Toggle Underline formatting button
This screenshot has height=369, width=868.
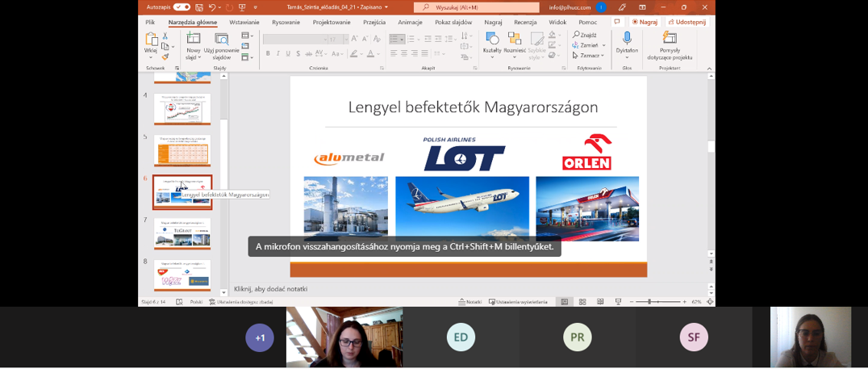point(288,54)
